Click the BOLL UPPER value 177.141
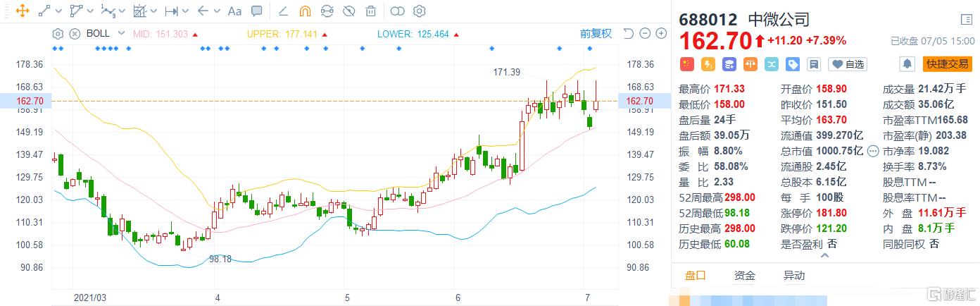Image resolution: width=980 pixels, height=306 pixels. pos(301,33)
